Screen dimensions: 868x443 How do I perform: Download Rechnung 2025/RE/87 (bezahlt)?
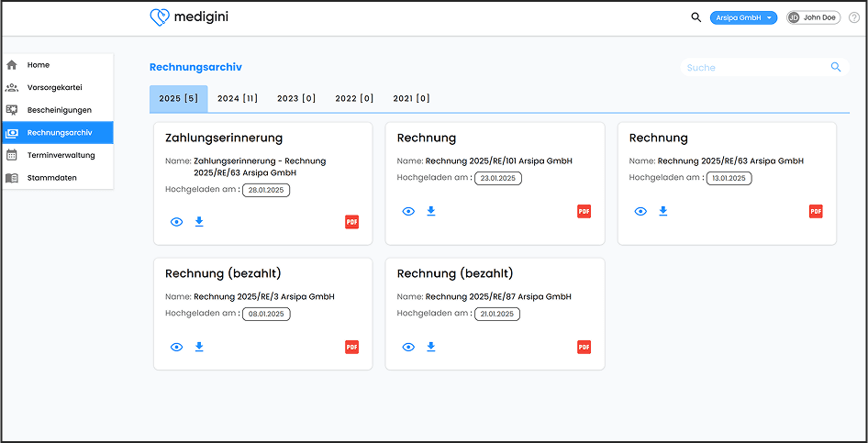431,347
